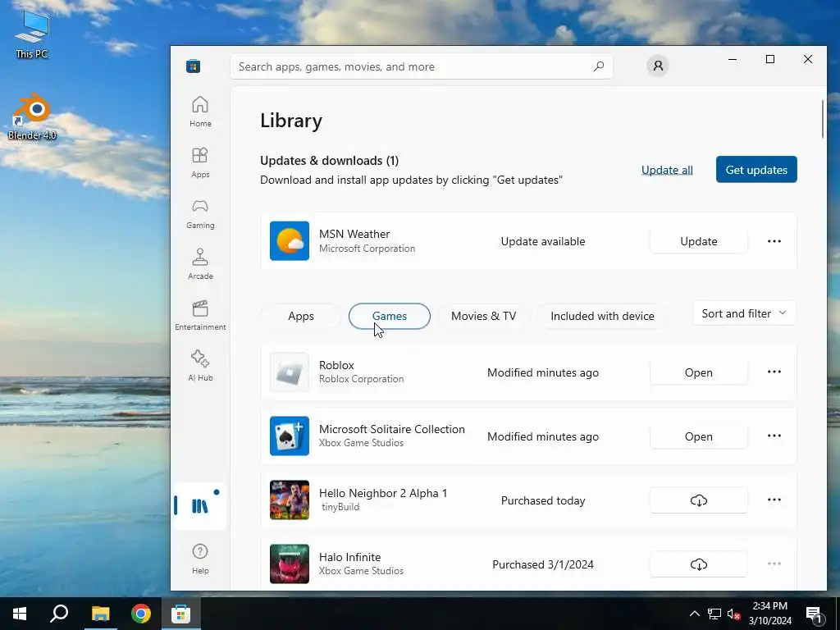This screenshot has width=840, height=630.
Task: Select the Games filter tab
Action: 390,316
